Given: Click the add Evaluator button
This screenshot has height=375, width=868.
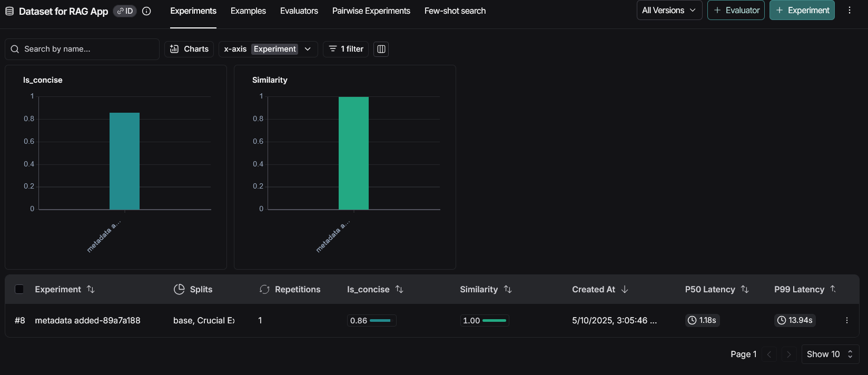Looking at the screenshot, I should [x=736, y=11].
